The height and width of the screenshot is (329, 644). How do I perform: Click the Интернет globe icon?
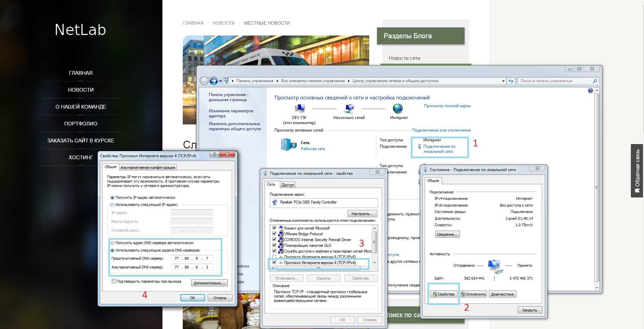(x=398, y=109)
